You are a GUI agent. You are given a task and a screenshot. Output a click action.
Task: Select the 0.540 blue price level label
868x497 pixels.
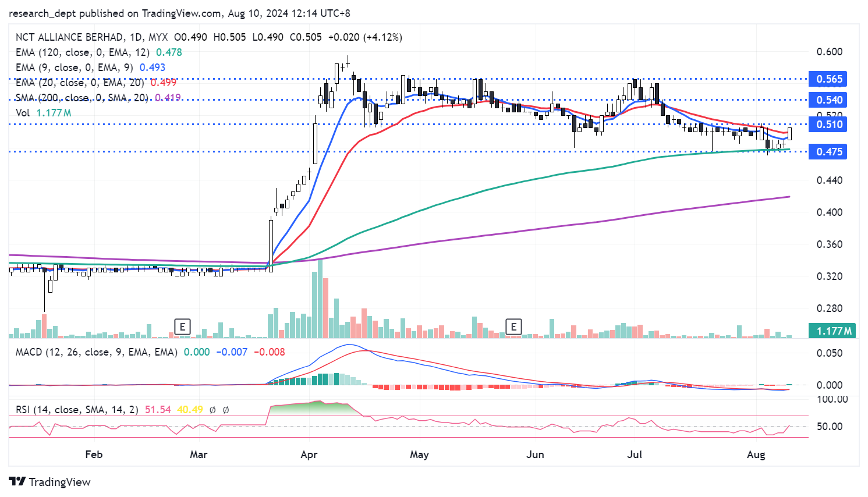[x=828, y=100]
